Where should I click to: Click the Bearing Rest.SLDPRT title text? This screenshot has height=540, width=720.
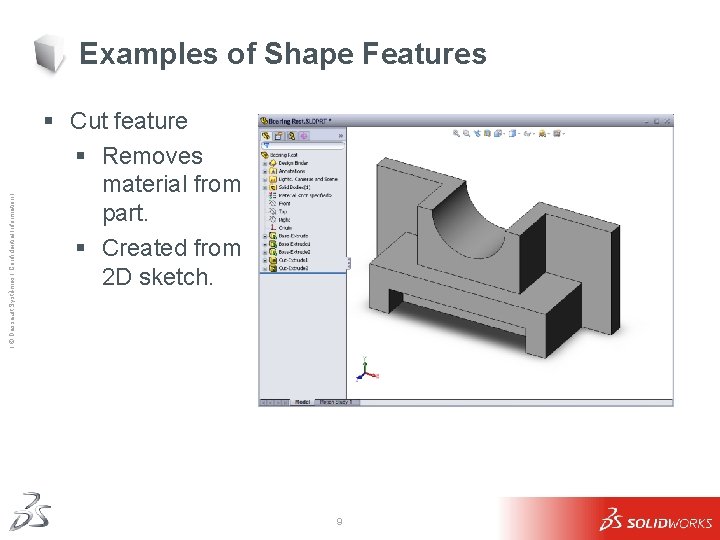[298, 121]
